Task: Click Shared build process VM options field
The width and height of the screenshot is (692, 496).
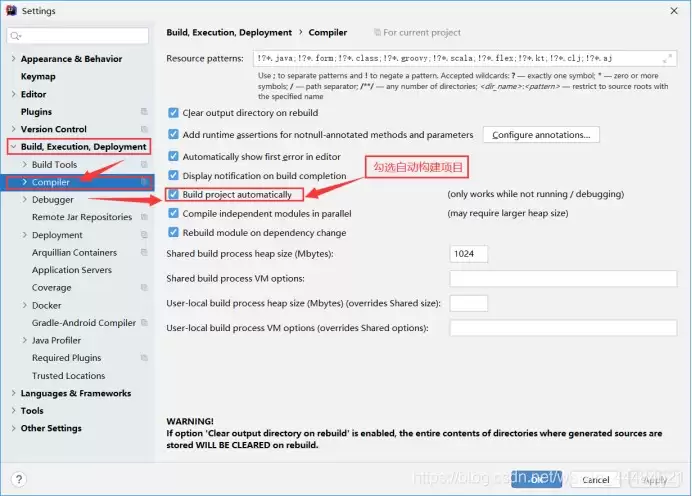Action: point(563,278)
